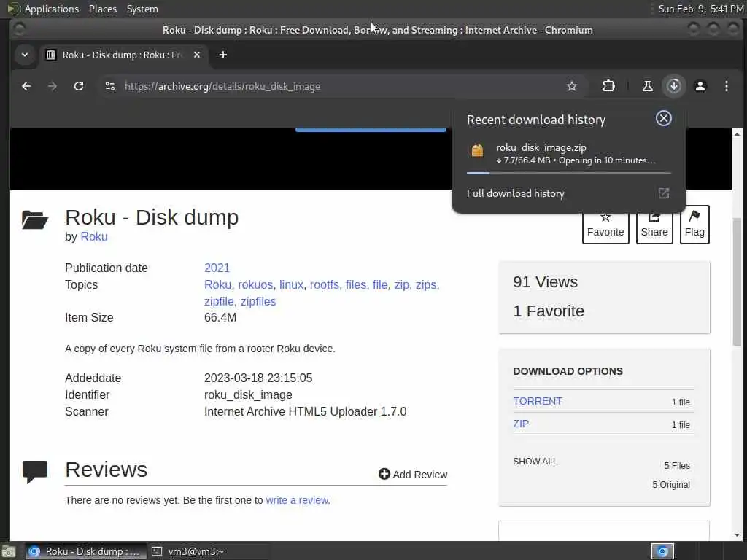Open the zip topic link
Viewport: 747px width, 560px height.
click(x=402, y=285)
